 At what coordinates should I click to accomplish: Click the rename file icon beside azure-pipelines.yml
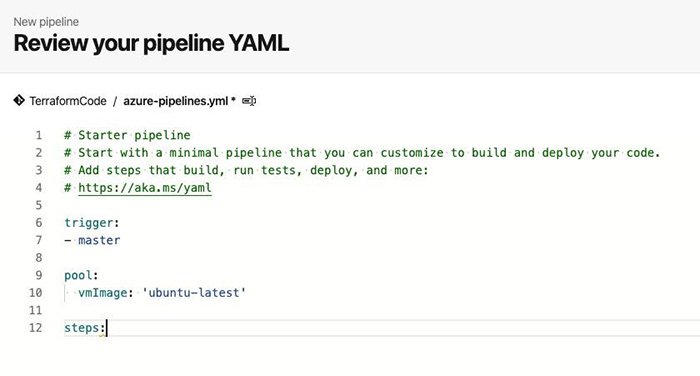249,101
